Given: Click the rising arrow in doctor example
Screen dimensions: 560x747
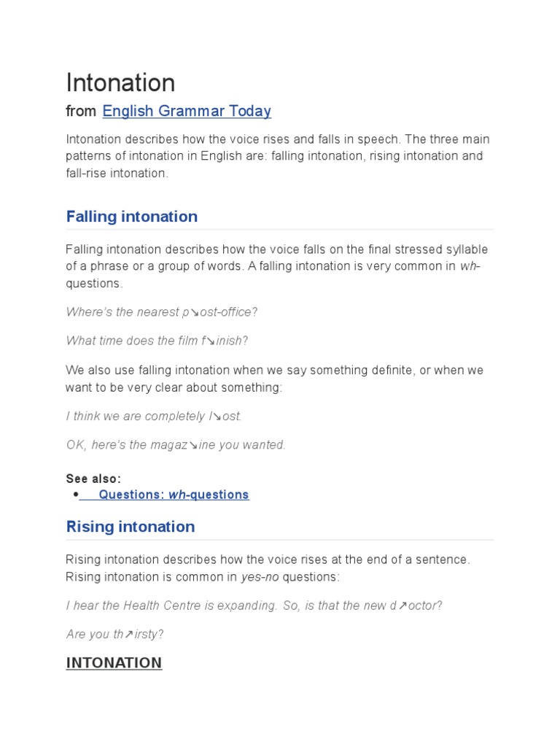Looking at the screenshot, I should (402, 606).
